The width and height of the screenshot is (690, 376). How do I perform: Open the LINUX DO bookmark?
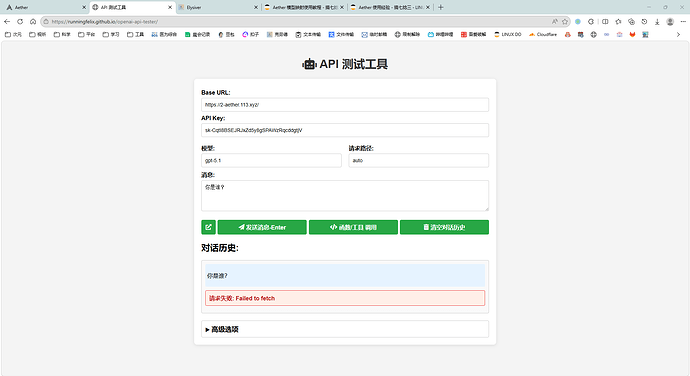pos(507,34)
